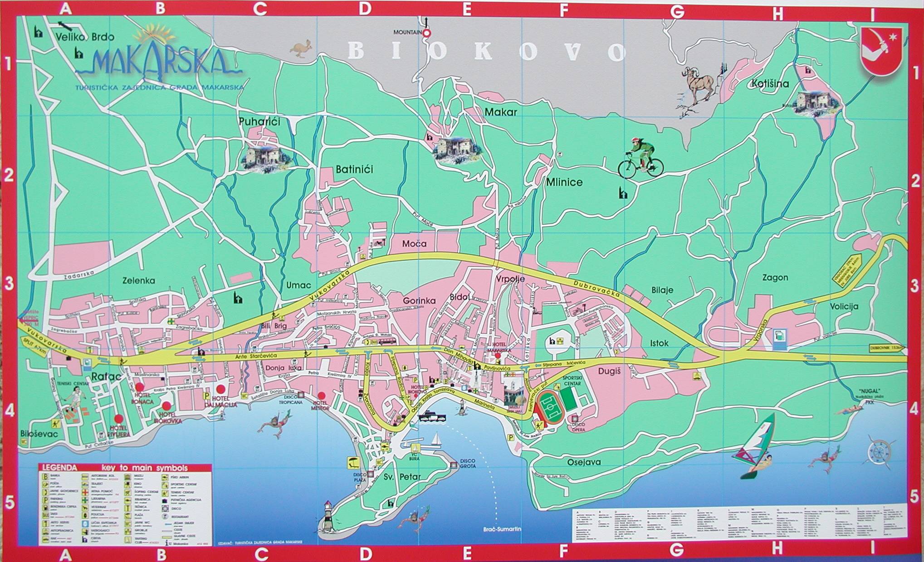Image resolution: width=924 pixels, height=562 pixels.
Task: Click the Disco Grota label
Action: 467,463
